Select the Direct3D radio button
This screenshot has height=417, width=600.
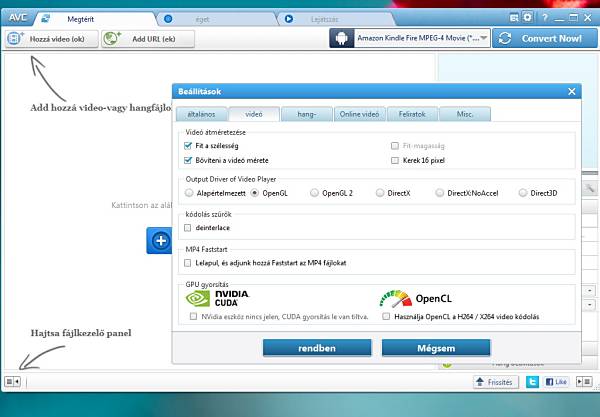point(522,193)
